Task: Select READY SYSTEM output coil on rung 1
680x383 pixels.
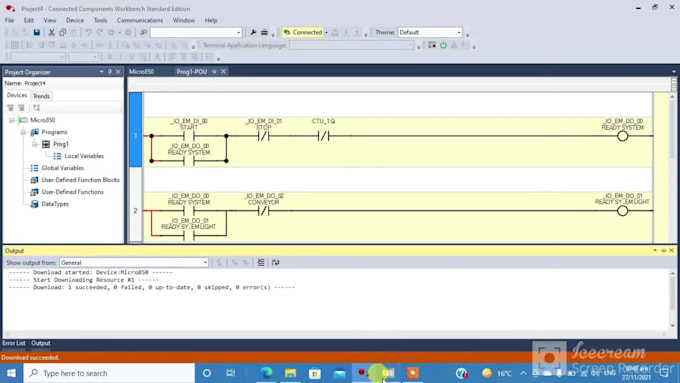Action: click(x=622, y=136)
